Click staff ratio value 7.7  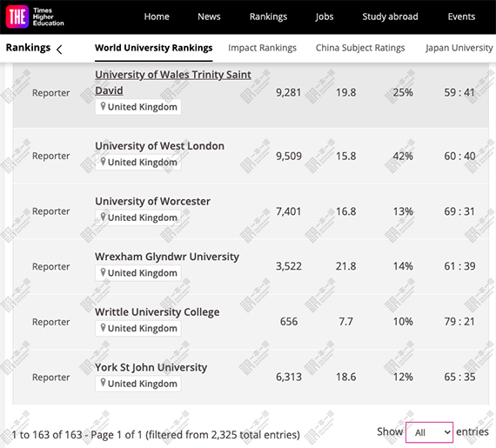[346, 322]
